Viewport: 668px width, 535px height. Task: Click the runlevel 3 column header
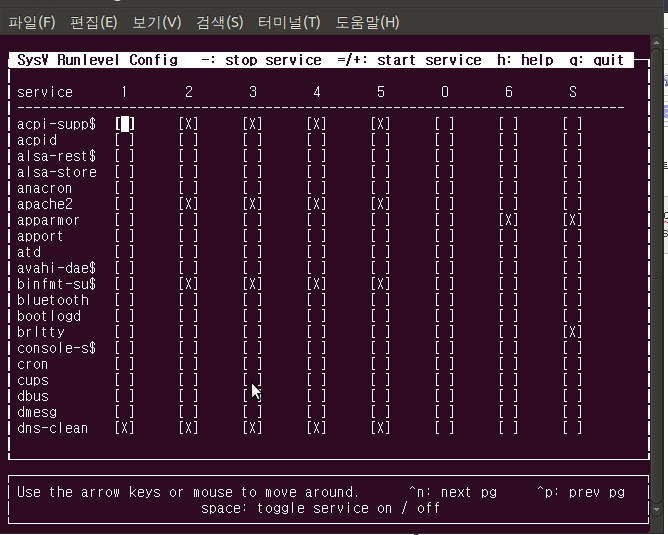click(253, 92)
